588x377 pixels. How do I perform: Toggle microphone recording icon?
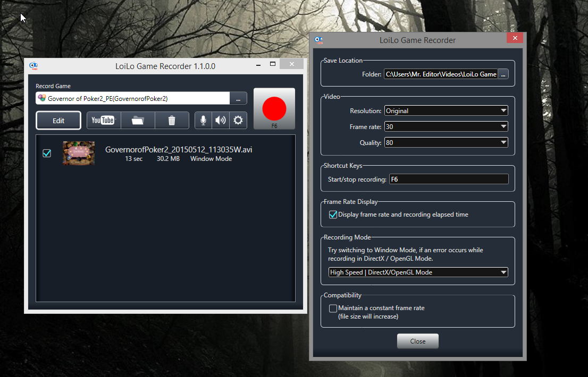203,120
